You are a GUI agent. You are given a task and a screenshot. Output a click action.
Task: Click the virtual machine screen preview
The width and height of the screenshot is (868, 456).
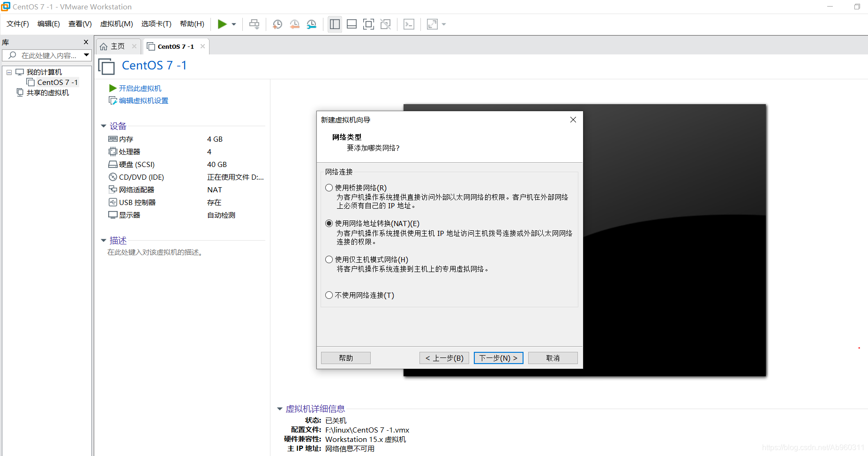tap(674, 240)
